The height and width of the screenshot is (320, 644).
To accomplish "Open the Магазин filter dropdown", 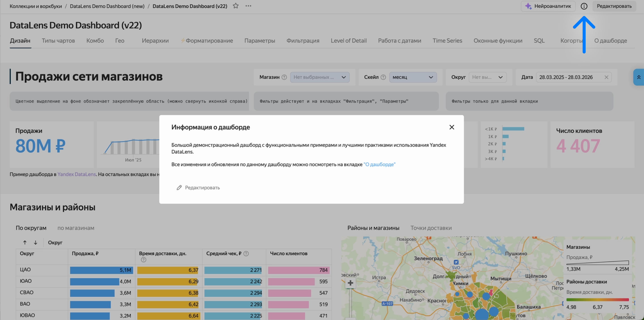I will click(x=320, y=77).
